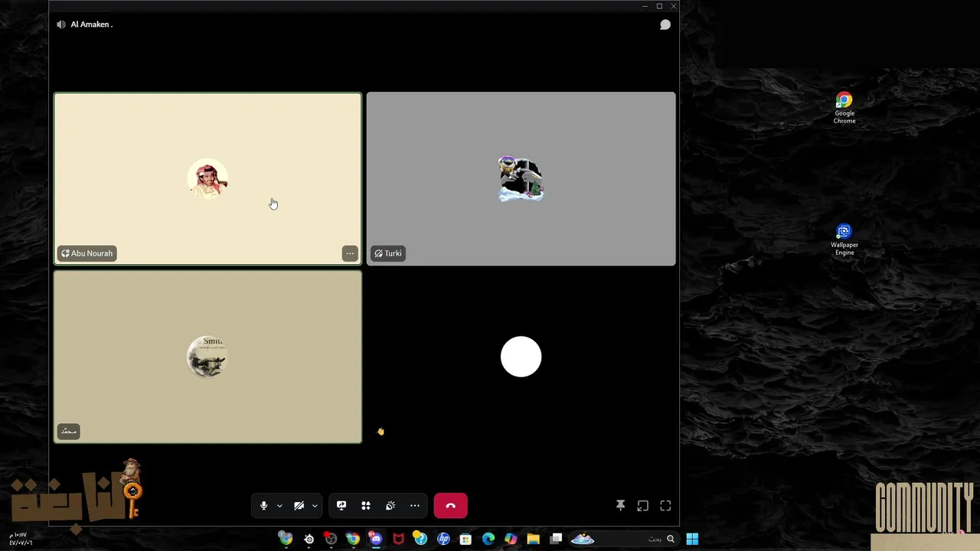980x551 pixels.
Task: Select the Smith avatar in bottom-left tile
Action: [207, 357]
